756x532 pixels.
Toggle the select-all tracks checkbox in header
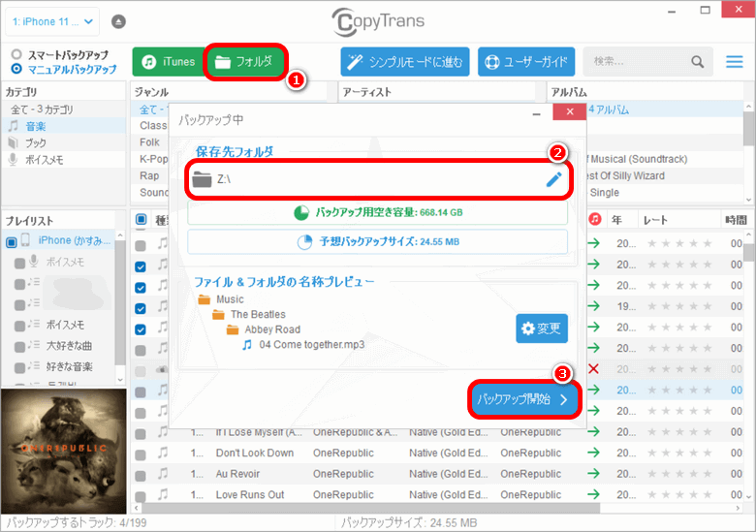(x=141, y=220)
